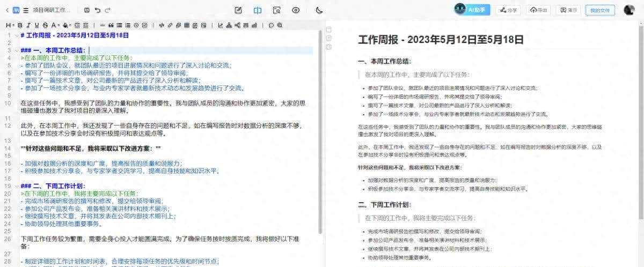Expand the font color dropdown

pos(55,25)
